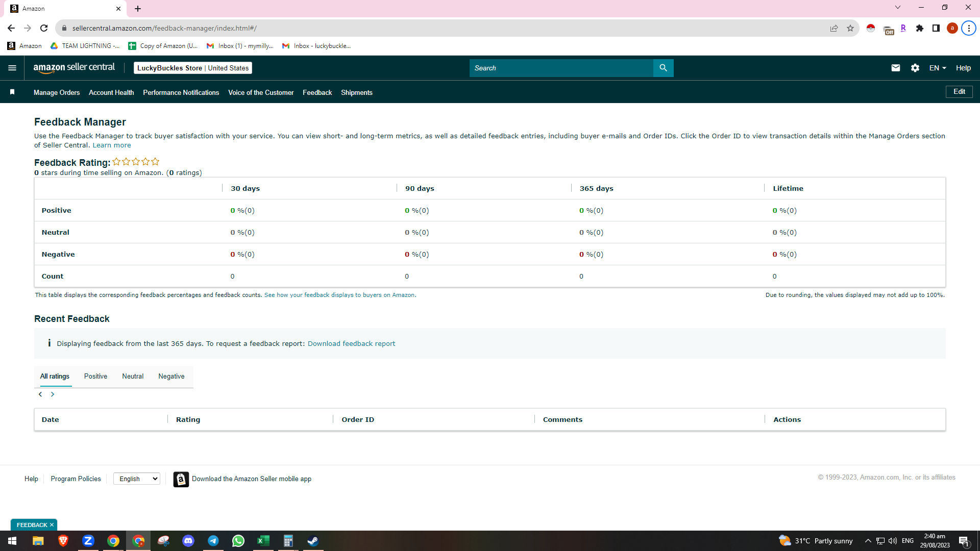Open Brave browser from taskbar

pos(63,541)
